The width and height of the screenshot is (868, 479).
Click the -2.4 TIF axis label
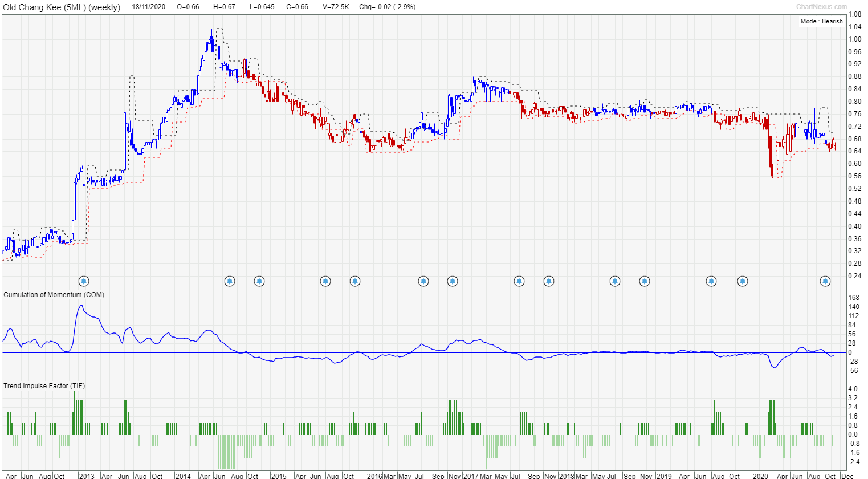pos(853,462)
